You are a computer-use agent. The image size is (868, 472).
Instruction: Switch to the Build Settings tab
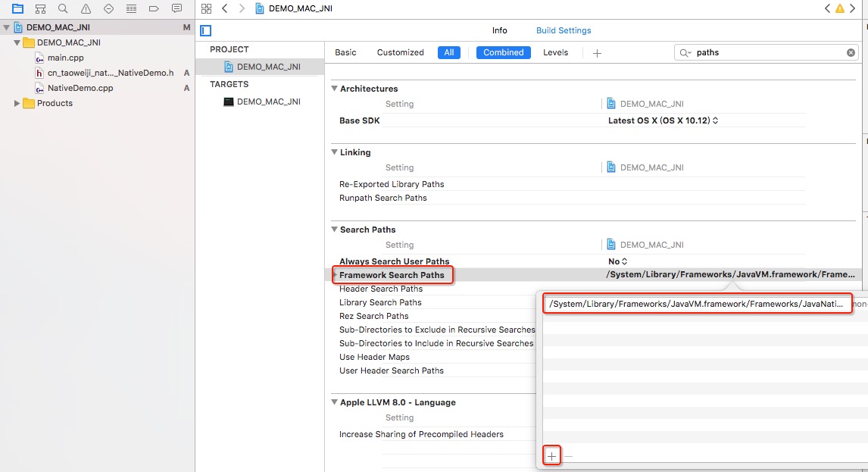(564, 30)
